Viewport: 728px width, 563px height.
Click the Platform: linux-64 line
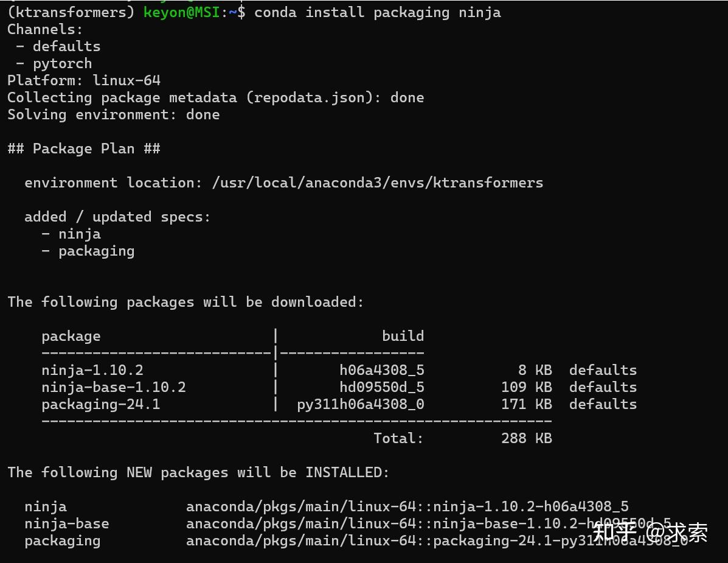point(84,80)
